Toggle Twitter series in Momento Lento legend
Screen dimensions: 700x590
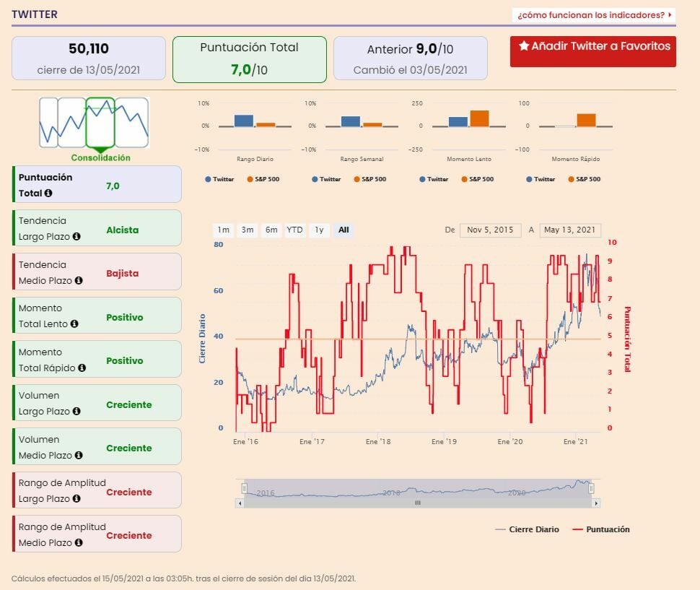coord(434,179)
